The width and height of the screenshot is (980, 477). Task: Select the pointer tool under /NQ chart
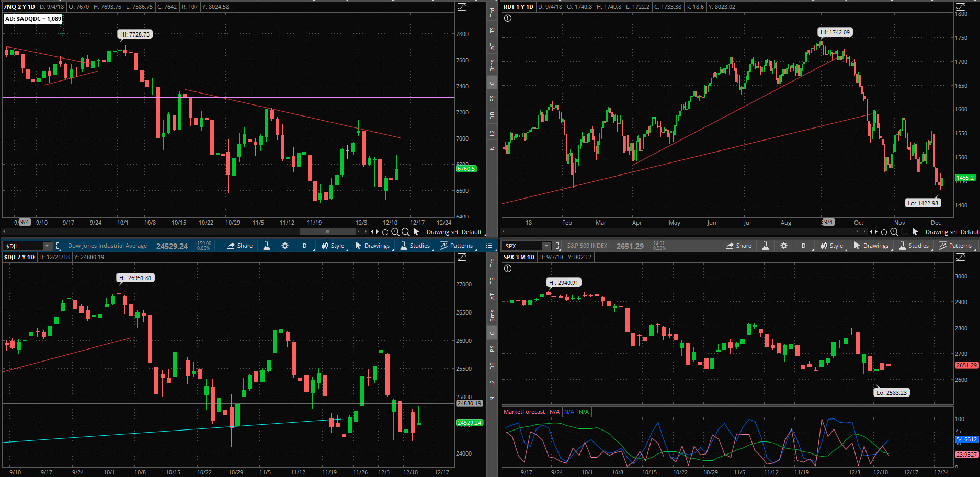click(416, 231)
